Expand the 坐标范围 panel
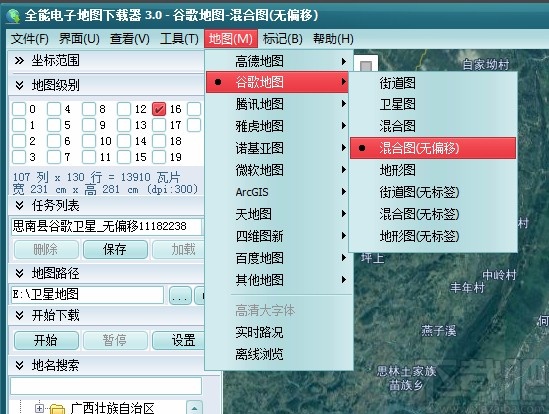 pos(19,61)
